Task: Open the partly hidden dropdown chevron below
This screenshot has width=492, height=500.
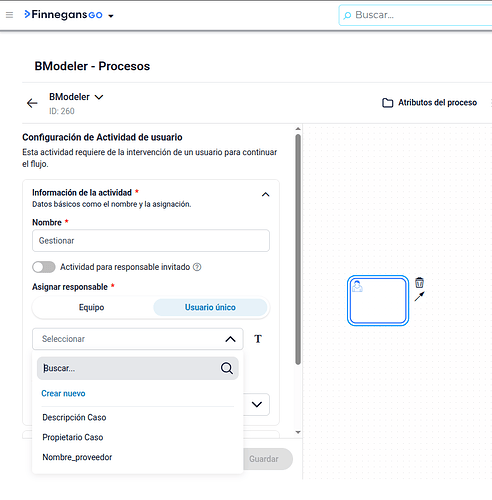Action: tap(257, 404)
